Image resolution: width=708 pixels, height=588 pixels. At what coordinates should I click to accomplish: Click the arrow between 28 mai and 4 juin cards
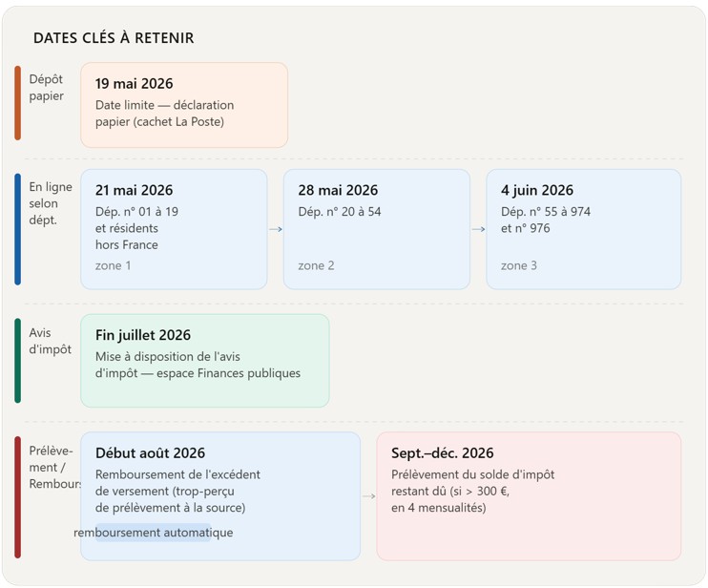click(478, 229)
